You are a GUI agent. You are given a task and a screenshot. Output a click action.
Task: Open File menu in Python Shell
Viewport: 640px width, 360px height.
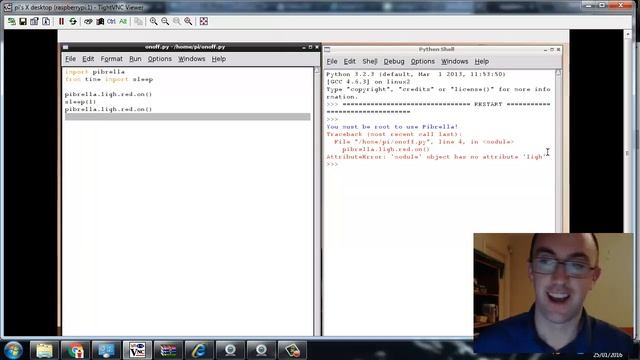click(x=332, y=61)
